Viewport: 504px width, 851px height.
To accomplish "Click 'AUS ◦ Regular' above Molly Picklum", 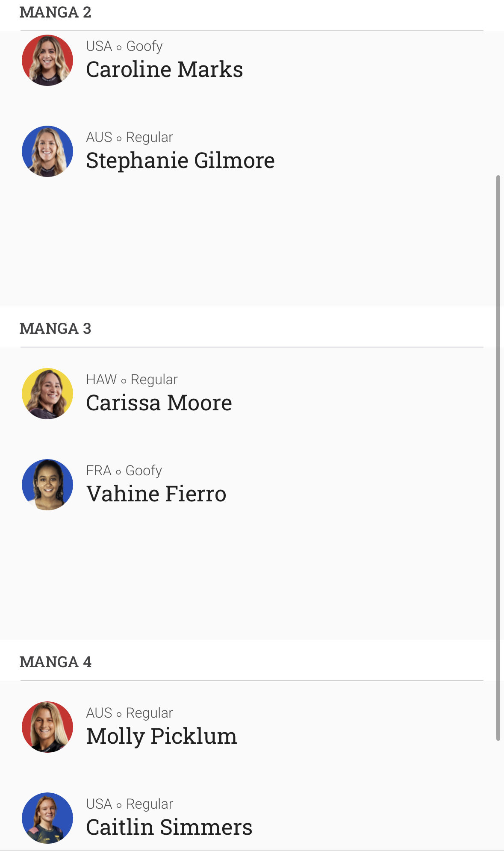I will (x=130, y=713).
